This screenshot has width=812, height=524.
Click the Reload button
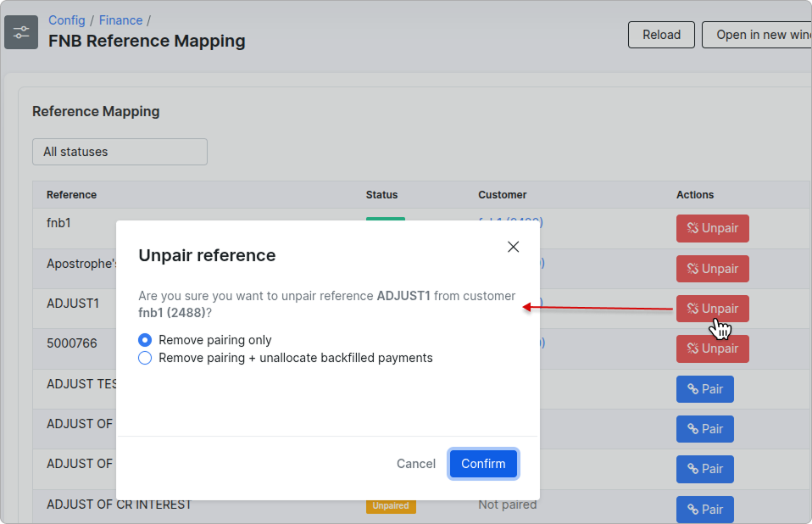point(661,35)
